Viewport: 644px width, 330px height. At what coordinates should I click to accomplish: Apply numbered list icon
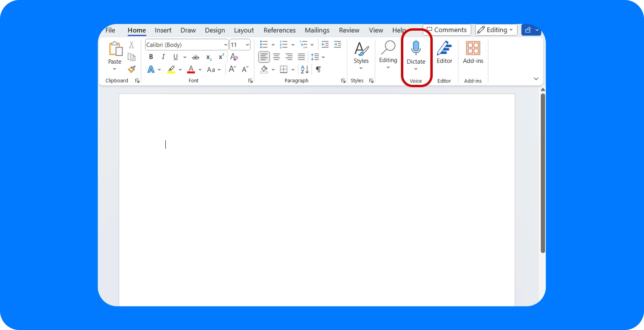click(284, 44)
